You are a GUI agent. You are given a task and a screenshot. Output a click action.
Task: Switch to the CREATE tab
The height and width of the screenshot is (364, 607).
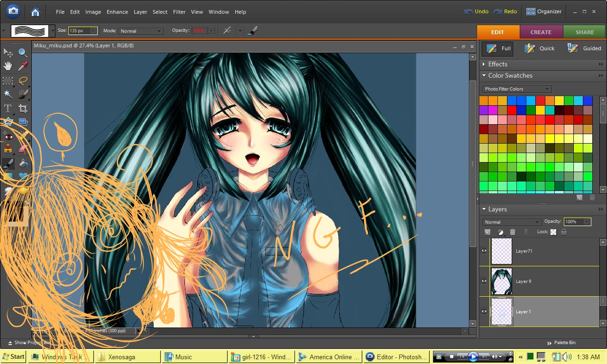point(541,32)
